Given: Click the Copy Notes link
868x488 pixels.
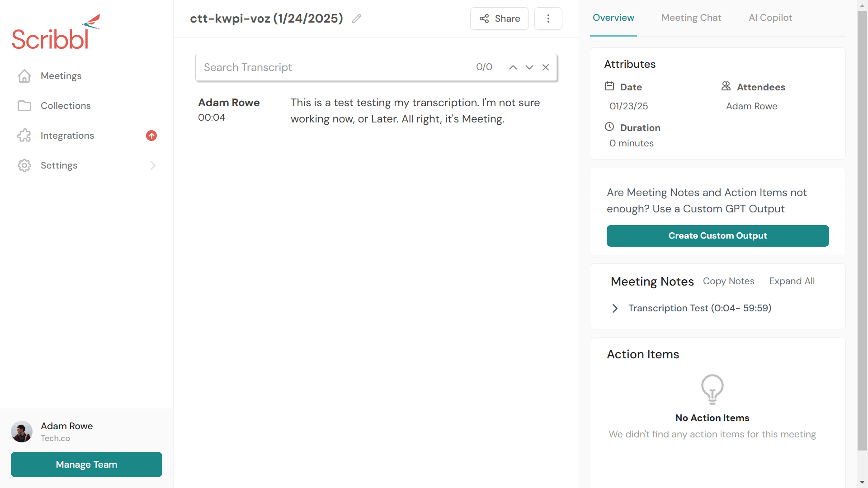Looking at the screenshot, I should pyautogui.click(x=728, y=281).
